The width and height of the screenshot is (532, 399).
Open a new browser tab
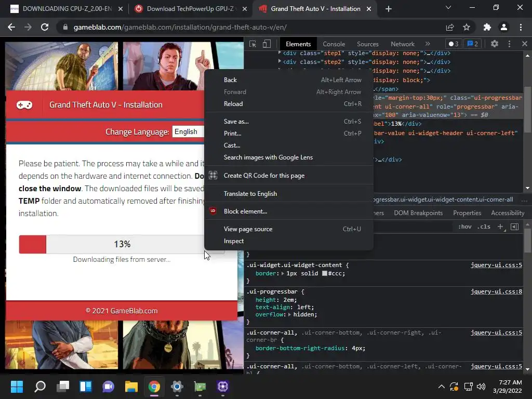(x=389, y=9)
